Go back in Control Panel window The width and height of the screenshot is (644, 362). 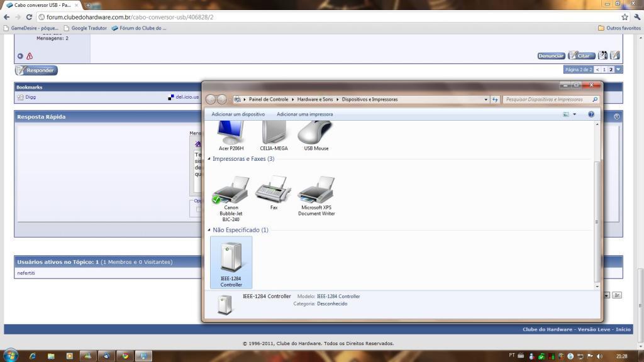[x=211, y=99]
